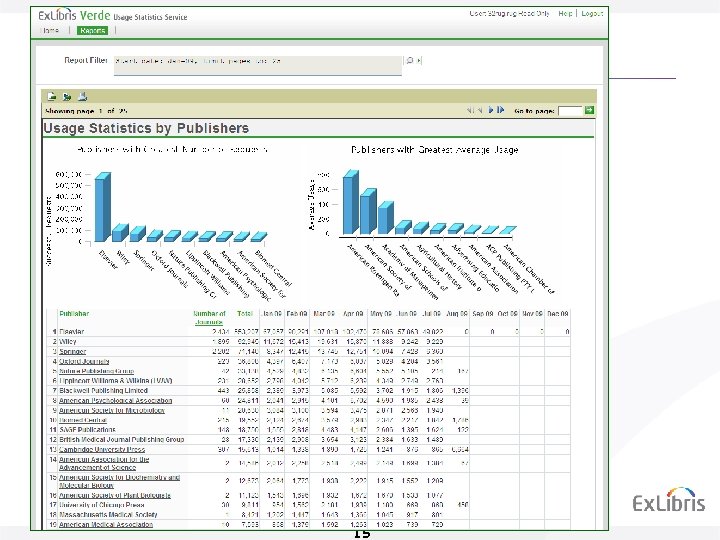Click the green go arrow button
The height and width of the screenshot is (540, 720).
point(589,110)
